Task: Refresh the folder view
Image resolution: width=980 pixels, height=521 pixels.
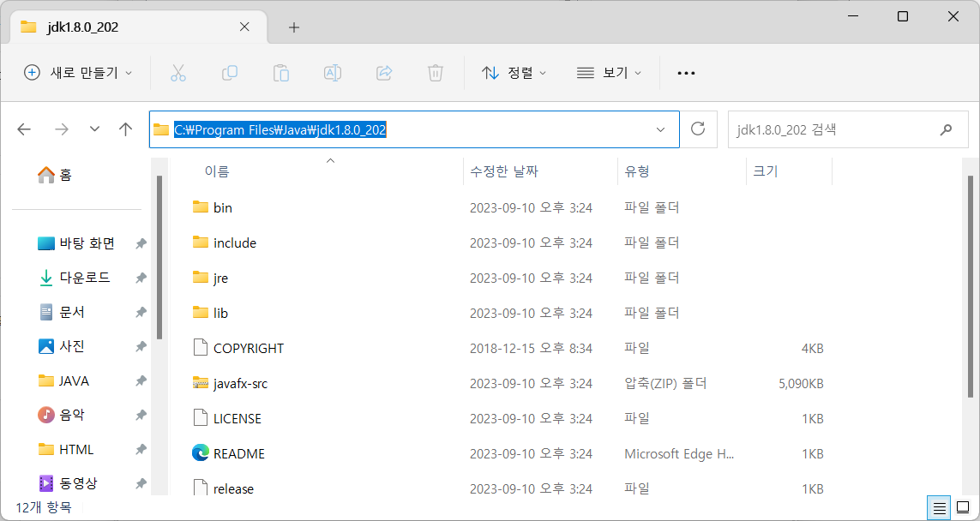Action: pyautogui.click(x=698, y=129)
